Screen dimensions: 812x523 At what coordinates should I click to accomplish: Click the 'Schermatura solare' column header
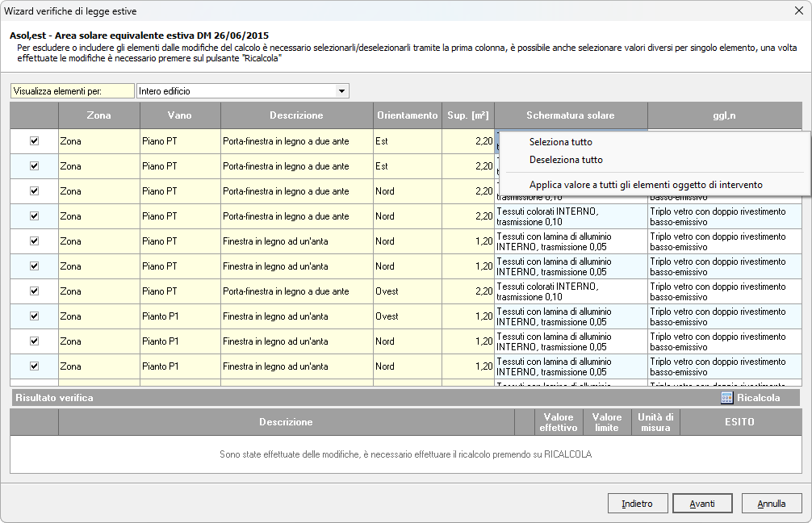[571, 115]
